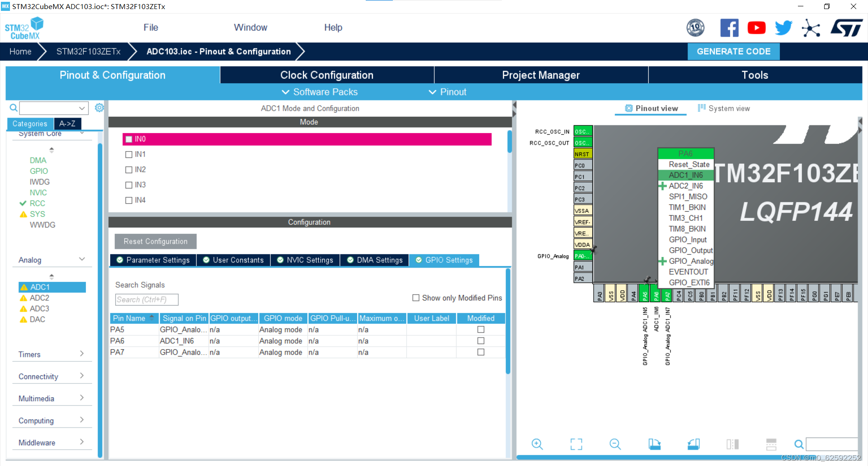Toggle Modified checkbox for PA6 row
The height and width of the screenshot is (466, 868).
481,341
